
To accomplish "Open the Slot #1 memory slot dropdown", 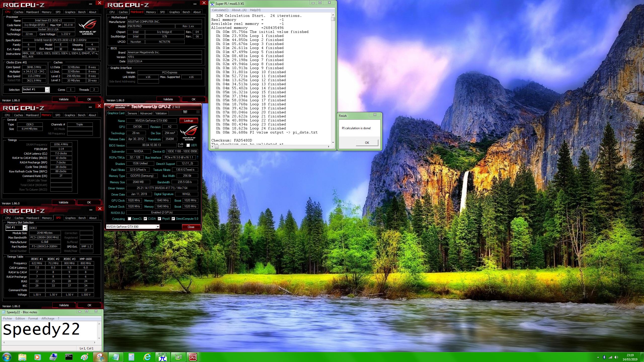I will click(x=24, y=228).
